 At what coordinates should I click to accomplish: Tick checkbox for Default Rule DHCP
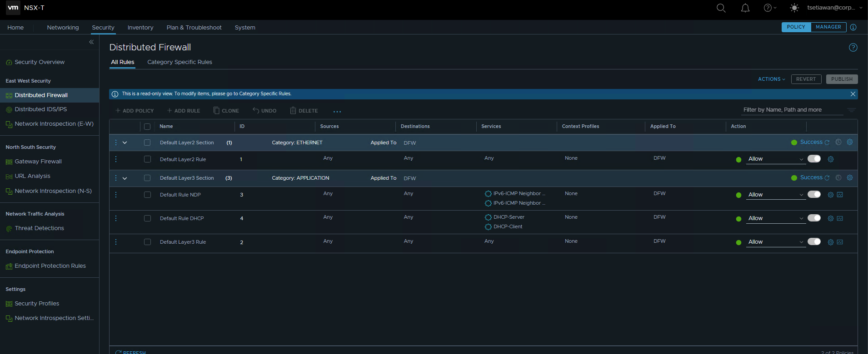point(147,218)
